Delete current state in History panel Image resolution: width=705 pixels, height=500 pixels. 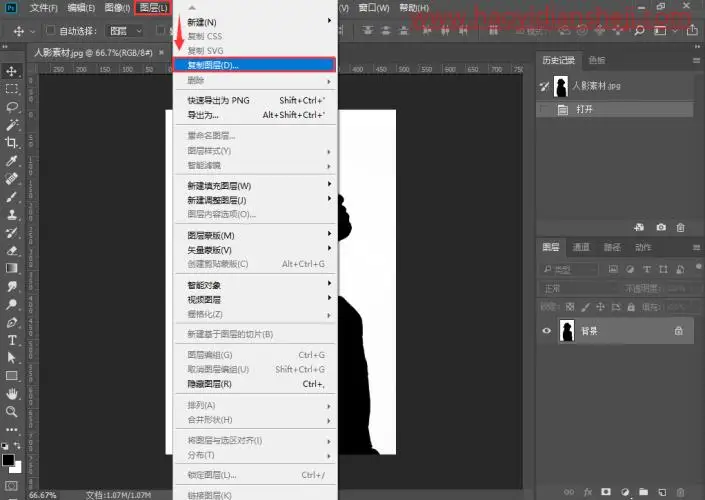681,227
